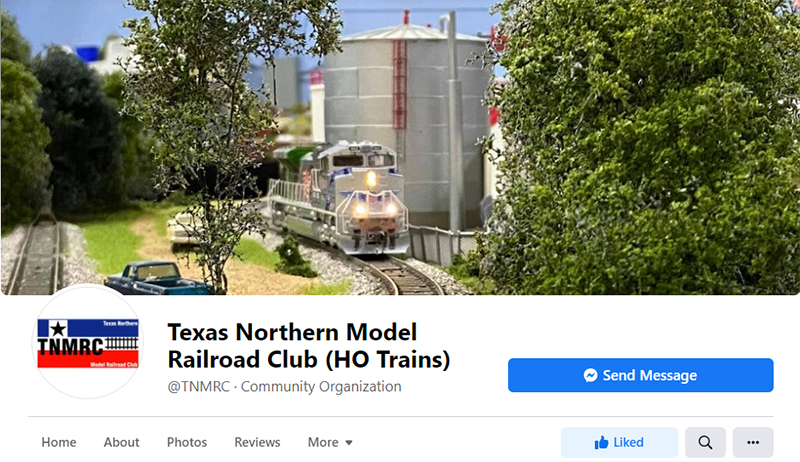
Task: View the Reviews tab
Action: (257, 442)
